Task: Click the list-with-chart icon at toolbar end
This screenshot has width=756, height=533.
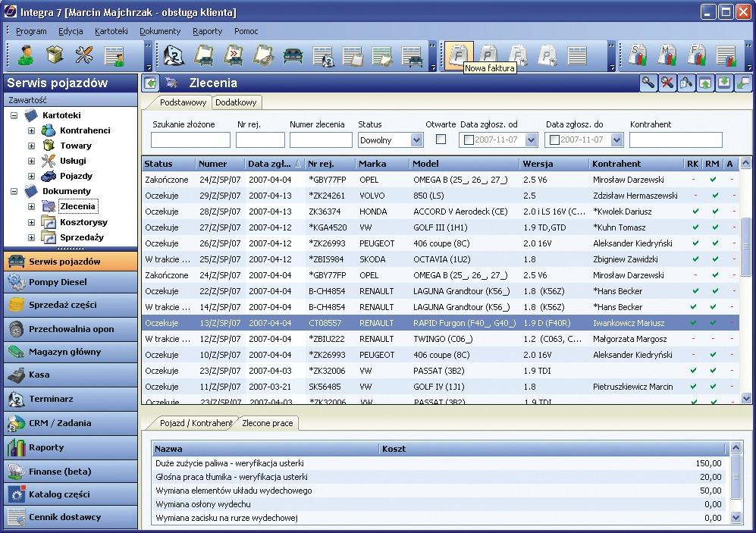Action: point(726,56)
